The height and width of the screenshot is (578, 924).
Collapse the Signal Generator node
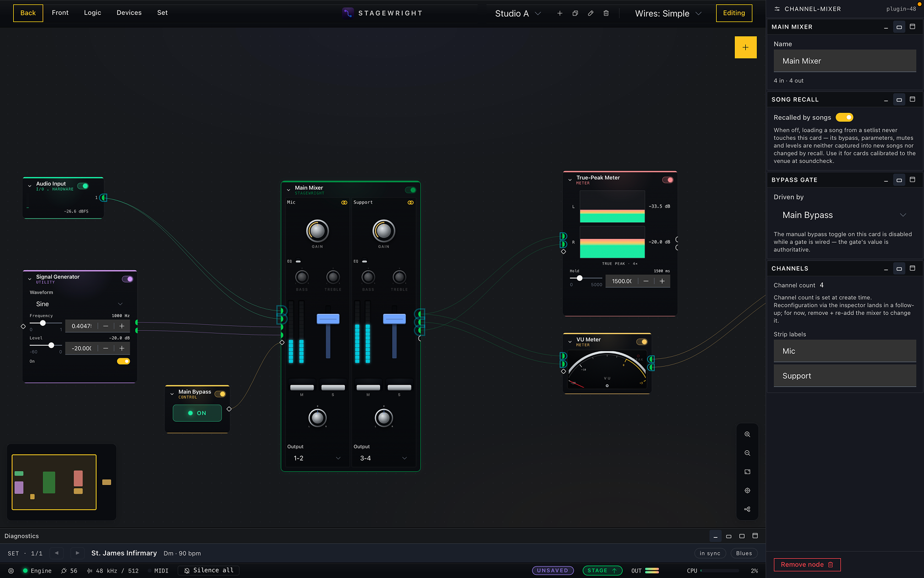click(30, 279)
